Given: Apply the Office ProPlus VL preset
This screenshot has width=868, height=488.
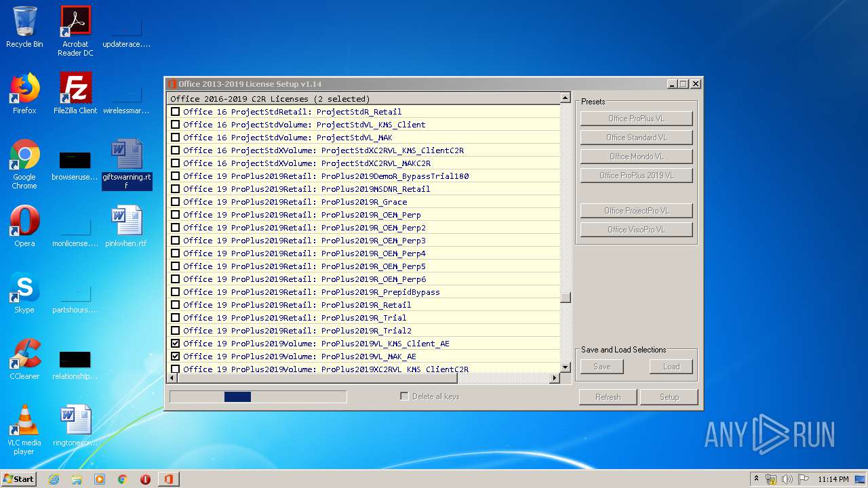Looking at the screenshot, I should click(x=636, y=119).
